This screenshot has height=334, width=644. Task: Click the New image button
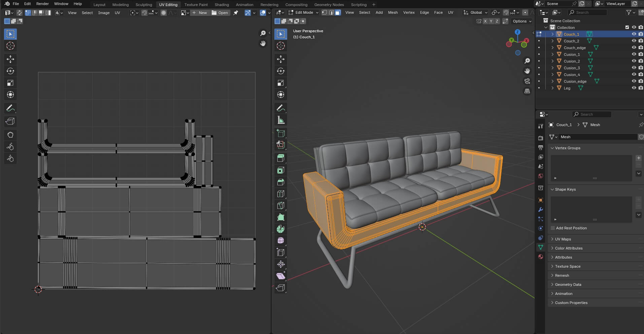(200, 13)
